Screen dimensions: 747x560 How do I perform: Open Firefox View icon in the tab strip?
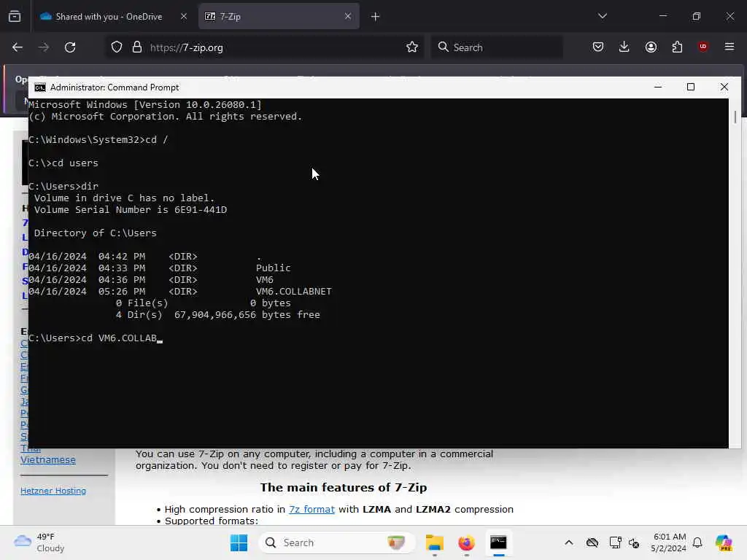pyautogui.click(x=15, y=17)
